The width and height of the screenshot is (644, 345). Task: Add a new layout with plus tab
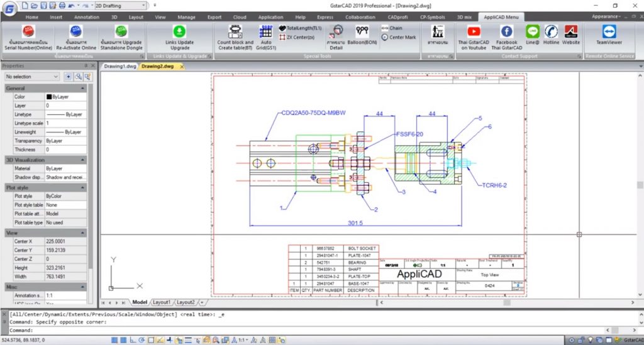click(x=202, y=302)
